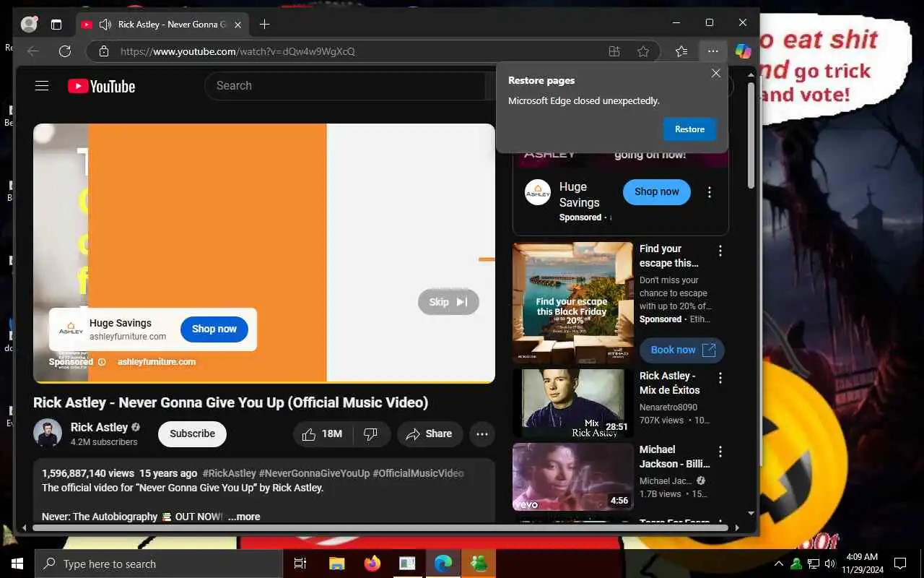
Task: Dislike the video
Action: pos(371,434)
